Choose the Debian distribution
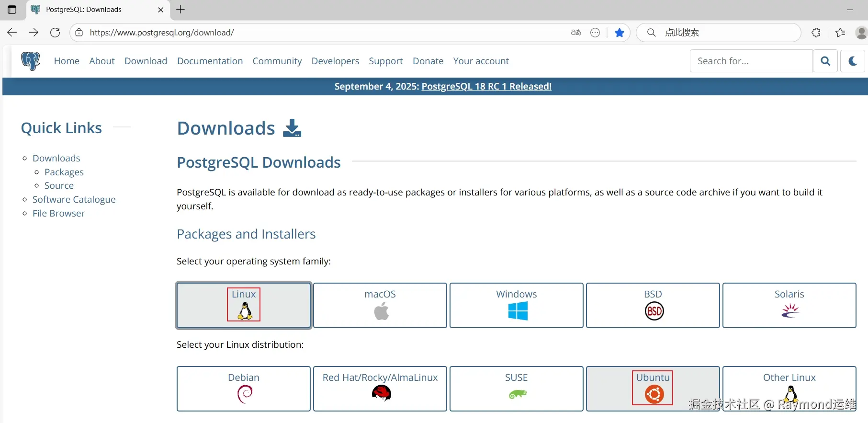 (x=244, y=389)
